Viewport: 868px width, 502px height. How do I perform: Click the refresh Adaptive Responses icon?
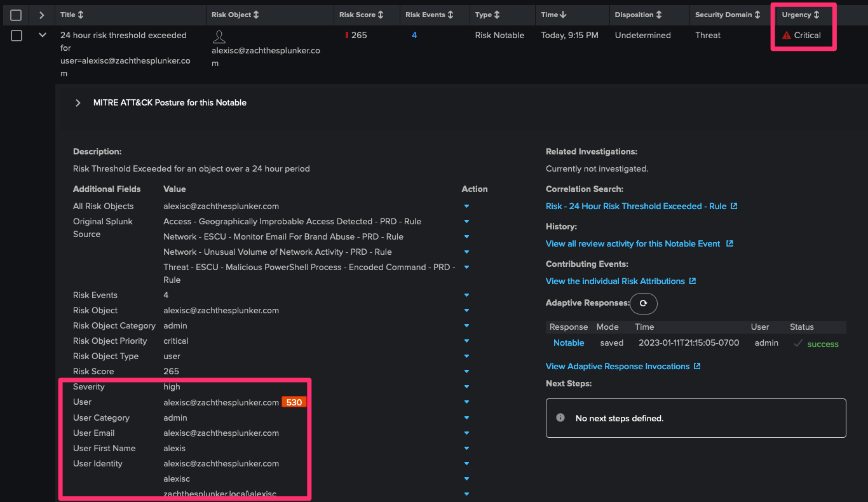point(643,304)
